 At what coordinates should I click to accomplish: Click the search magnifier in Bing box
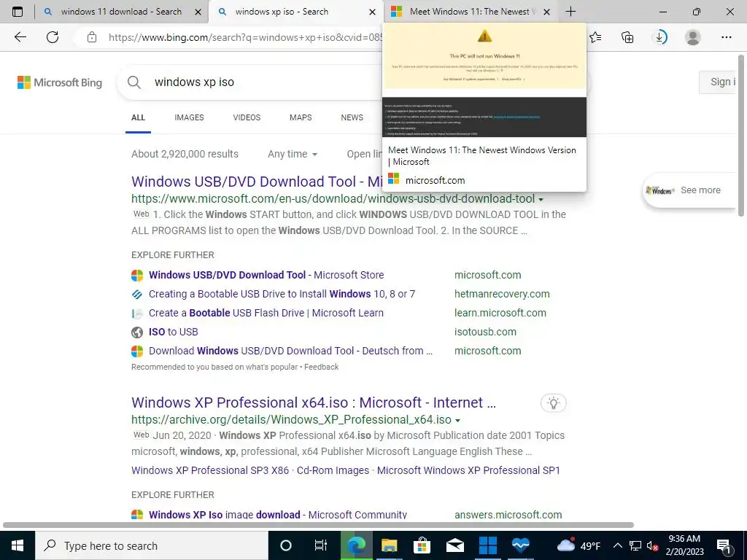coord(134,82)
